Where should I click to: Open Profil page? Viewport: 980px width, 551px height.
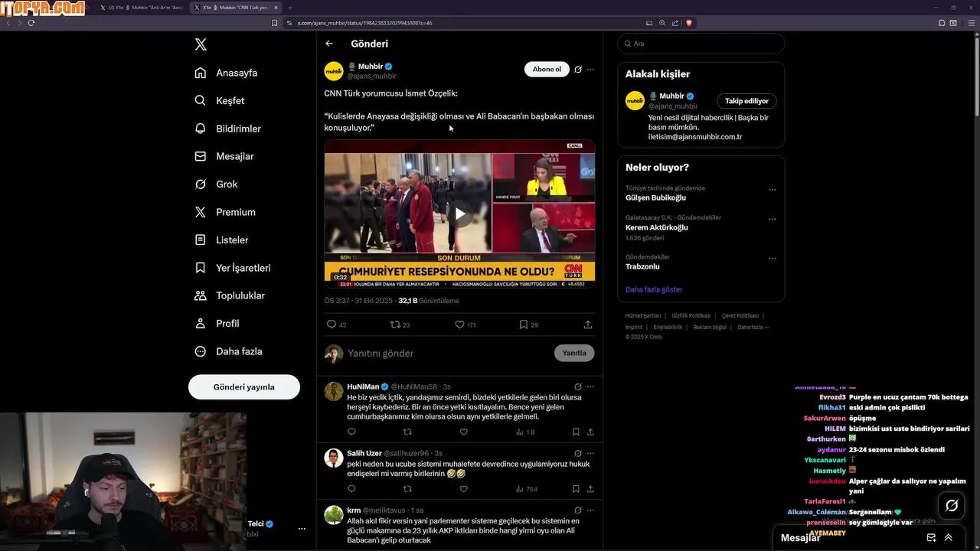pyautogui.click(x=217, y=324)
